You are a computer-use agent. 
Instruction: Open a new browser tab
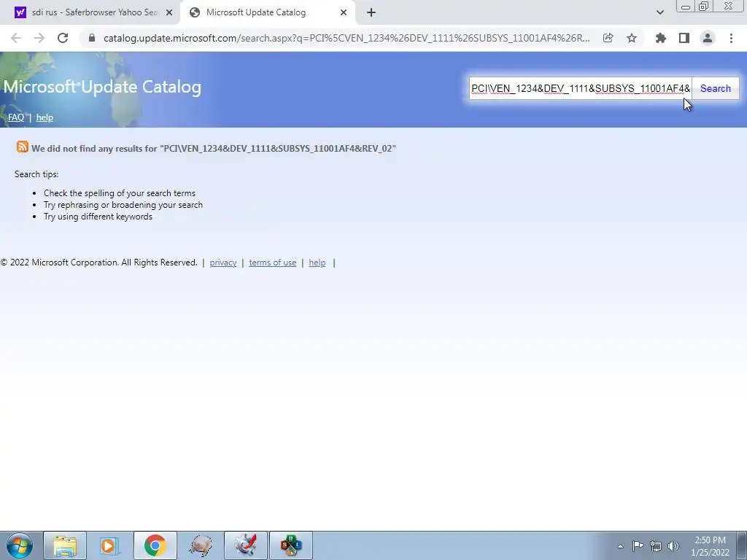point(371,12)
